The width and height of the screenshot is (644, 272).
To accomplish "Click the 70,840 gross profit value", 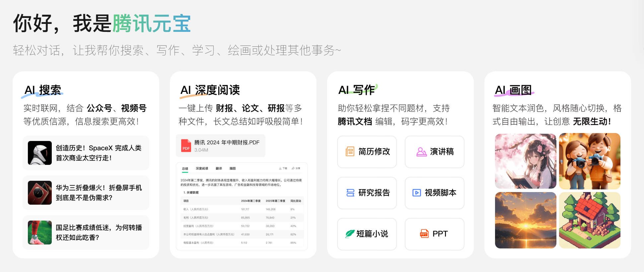I will [270, 218].
